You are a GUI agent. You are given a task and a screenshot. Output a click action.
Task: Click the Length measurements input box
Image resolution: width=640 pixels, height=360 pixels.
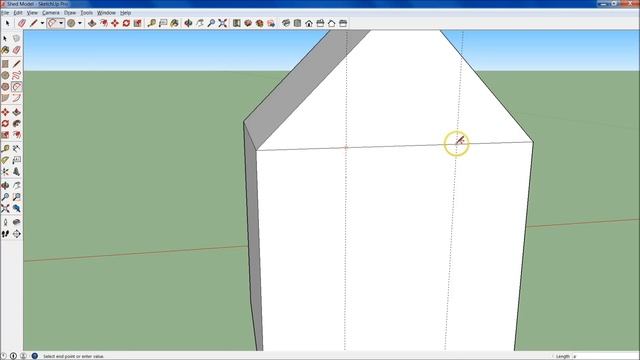605,356
